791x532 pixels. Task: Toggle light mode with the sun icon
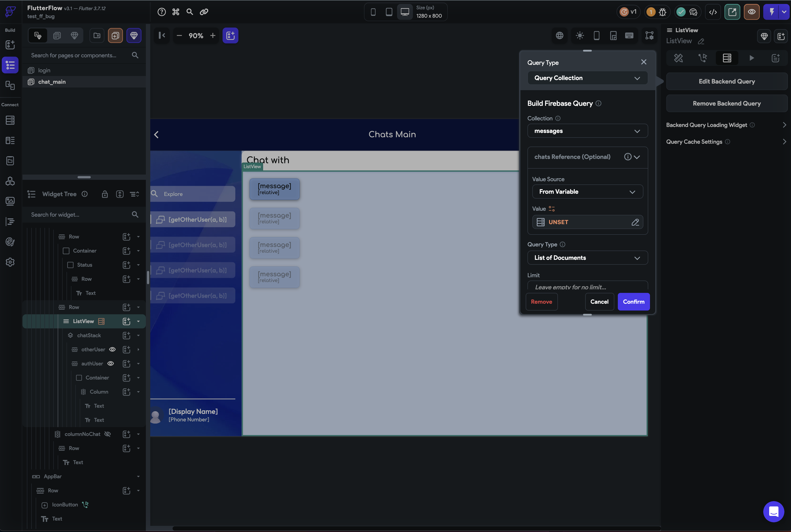[580, 35]
